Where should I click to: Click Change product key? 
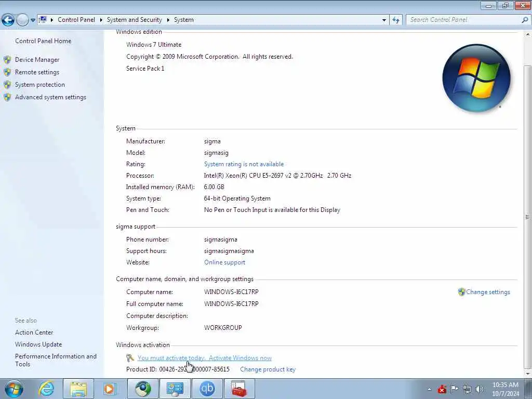point(268,369)
